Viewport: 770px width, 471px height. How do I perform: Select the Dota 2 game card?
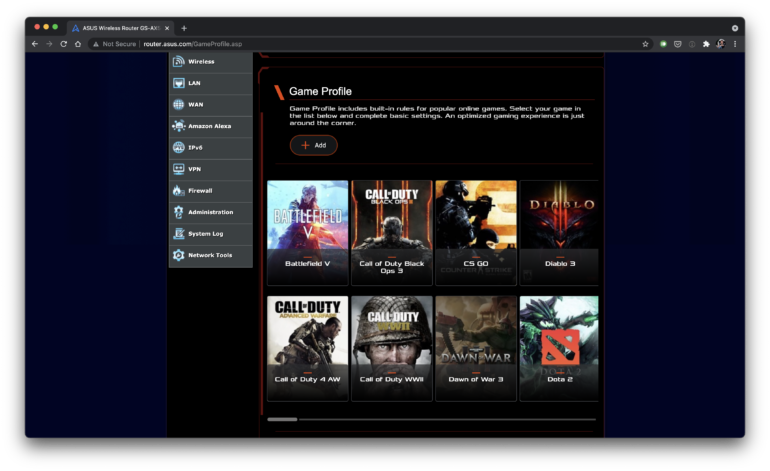559,348
